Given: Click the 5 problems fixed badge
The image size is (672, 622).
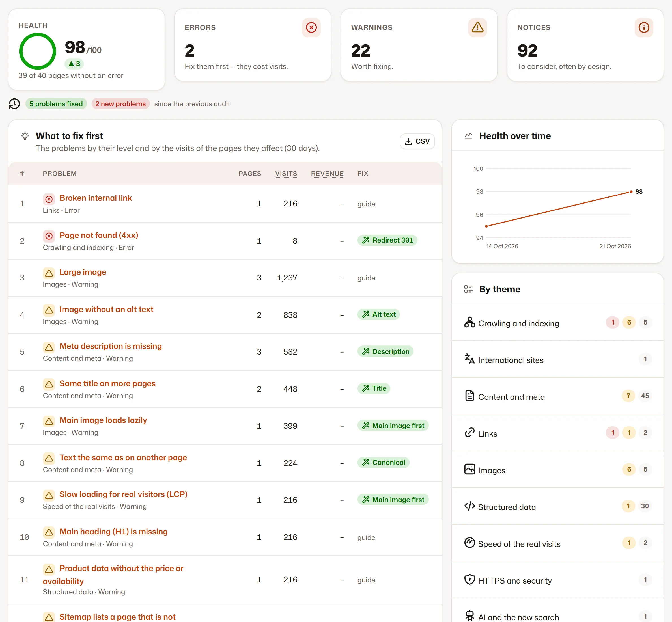Looking at the screenshot, I should (x=56, y=104).
